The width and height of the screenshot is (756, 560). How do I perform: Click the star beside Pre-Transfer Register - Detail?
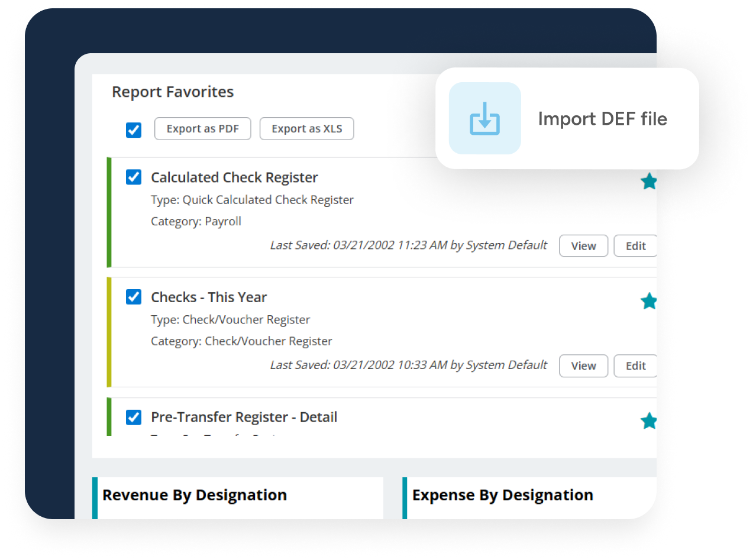649,421
